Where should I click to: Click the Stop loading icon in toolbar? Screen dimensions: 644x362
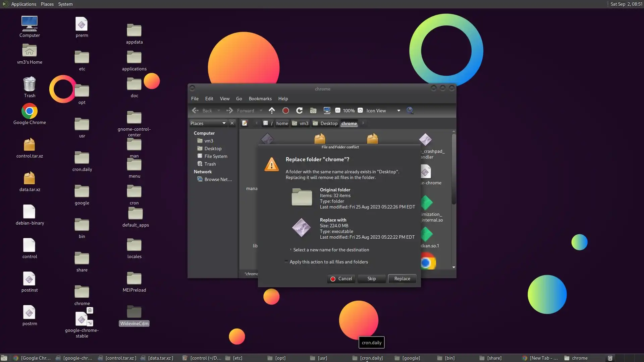286,110
